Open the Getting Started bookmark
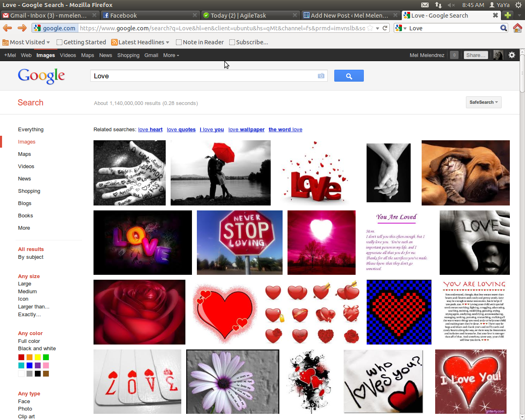The width and height of the screenshot is (525, 420). click(x=81, y=42)
